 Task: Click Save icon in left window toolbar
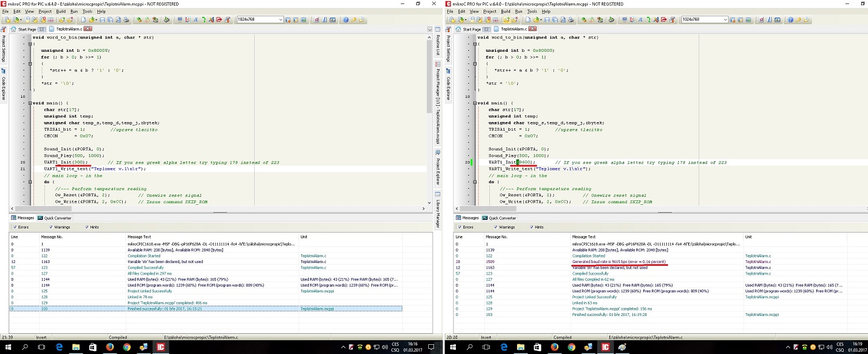coord(102,20)
